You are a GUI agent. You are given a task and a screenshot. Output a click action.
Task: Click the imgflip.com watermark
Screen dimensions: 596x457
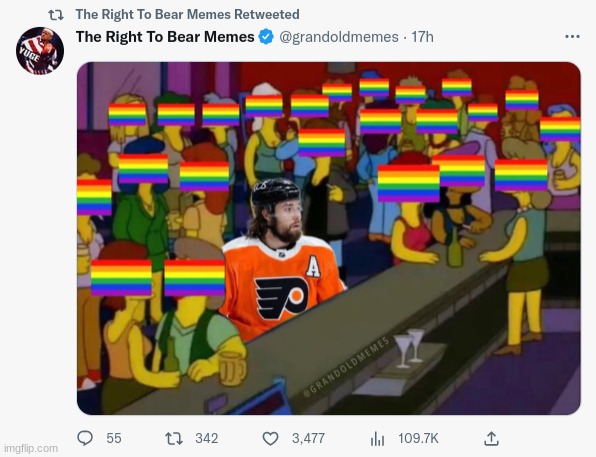coord(31,449)
